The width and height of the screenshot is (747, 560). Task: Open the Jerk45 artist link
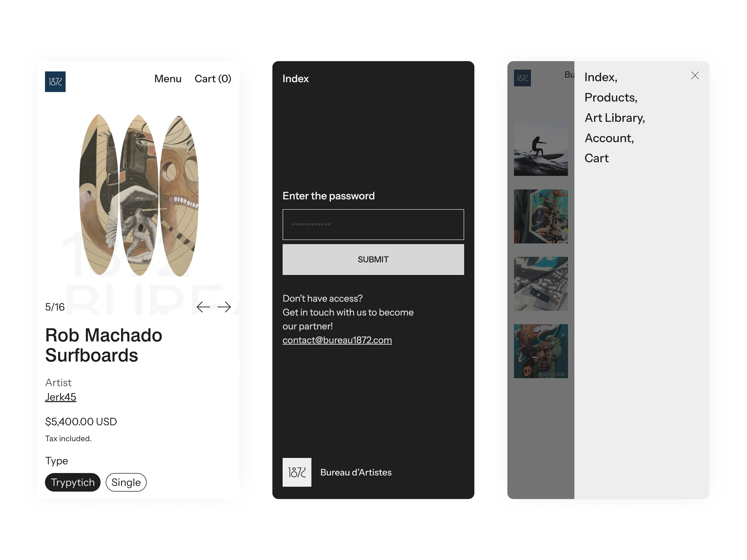click(61, 397)
